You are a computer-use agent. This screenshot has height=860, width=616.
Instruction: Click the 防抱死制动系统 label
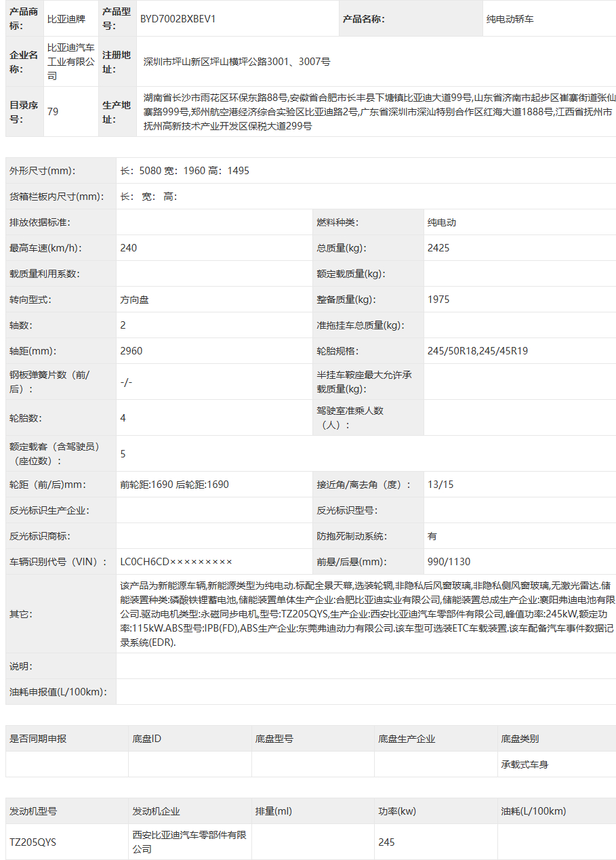pos(352,536)
